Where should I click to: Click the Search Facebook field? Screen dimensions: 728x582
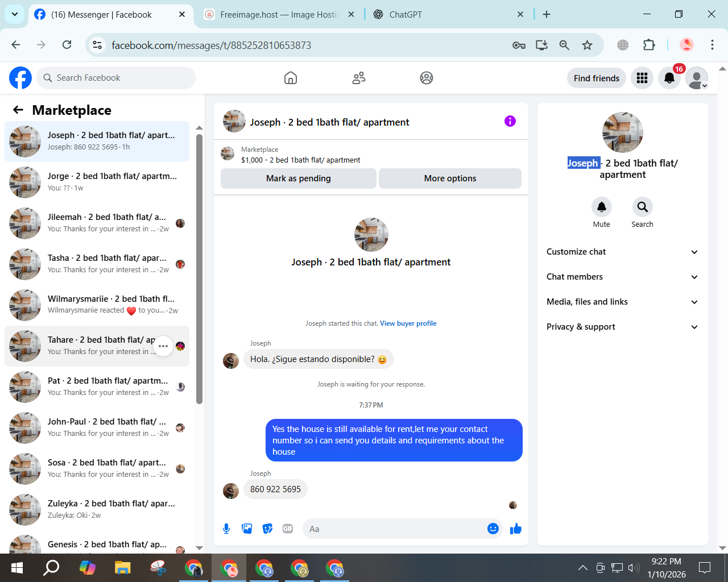(116, 78)
